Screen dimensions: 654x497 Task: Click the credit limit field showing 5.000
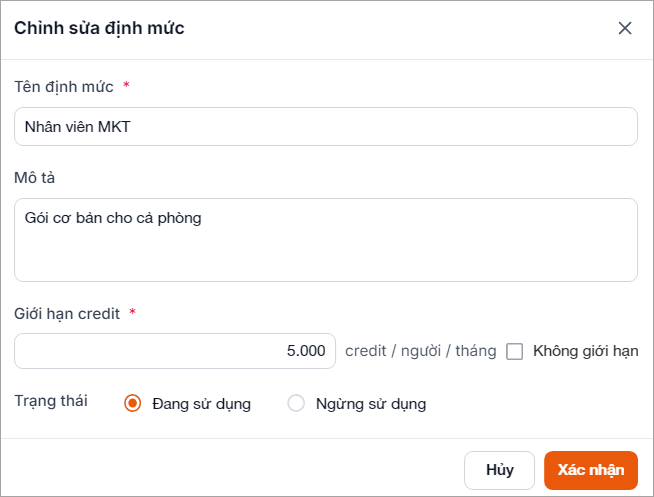(175, 351)
